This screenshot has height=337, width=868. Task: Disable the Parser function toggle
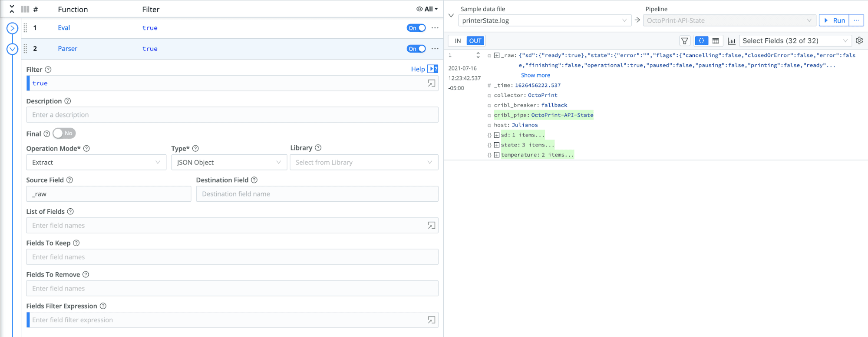click(416, 49)
